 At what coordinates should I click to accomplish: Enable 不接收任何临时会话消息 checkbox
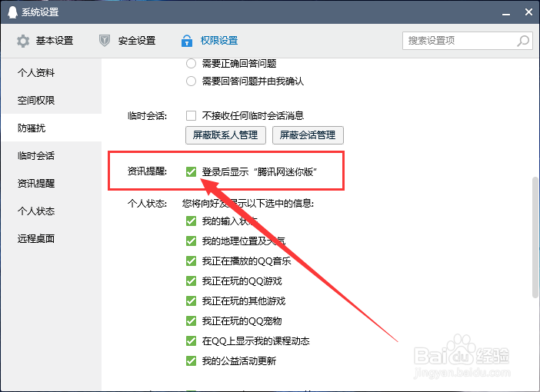pos(191,115)
